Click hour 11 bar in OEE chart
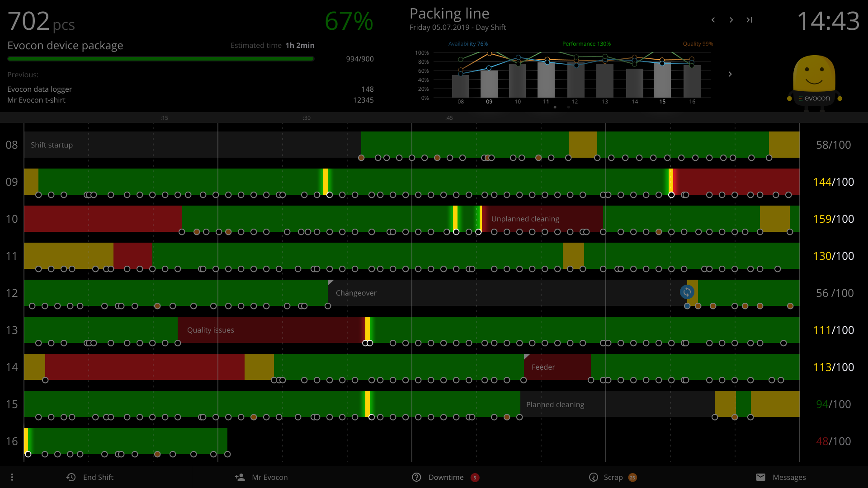The image size is (868, 488). (x=546, y=80)
